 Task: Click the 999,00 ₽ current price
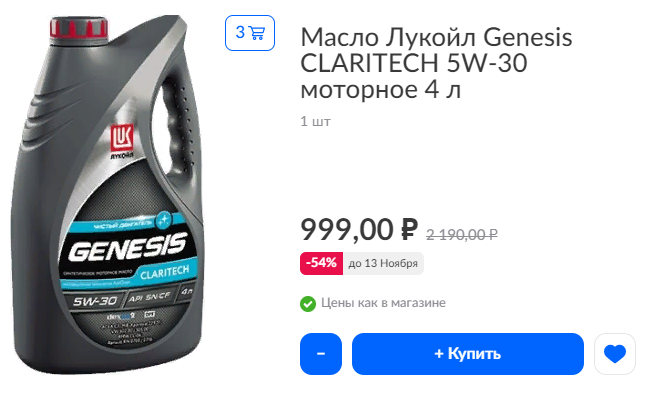(359, 229)
